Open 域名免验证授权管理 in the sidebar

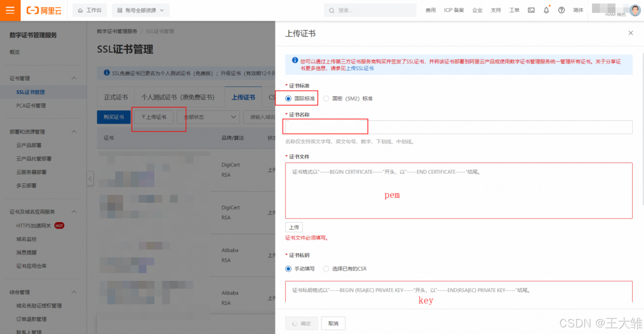(39, 306)
